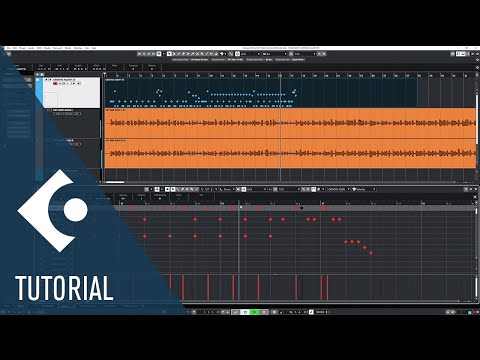The width and height of the screenshot is (480, 360).
Task: Click the project ruler at the playhead cursor
Action: (x=280, y=75)
